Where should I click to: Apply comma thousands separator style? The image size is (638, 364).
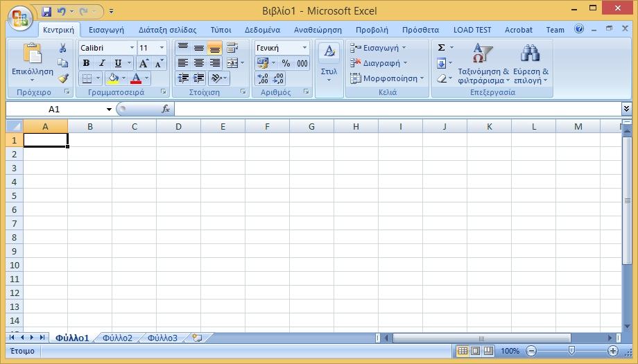[302, 63]
